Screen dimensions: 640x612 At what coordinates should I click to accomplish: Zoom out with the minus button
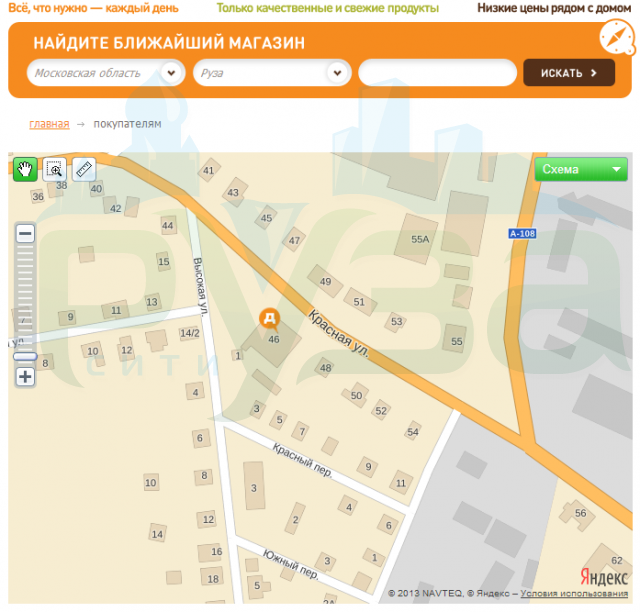tap(25, 233)
